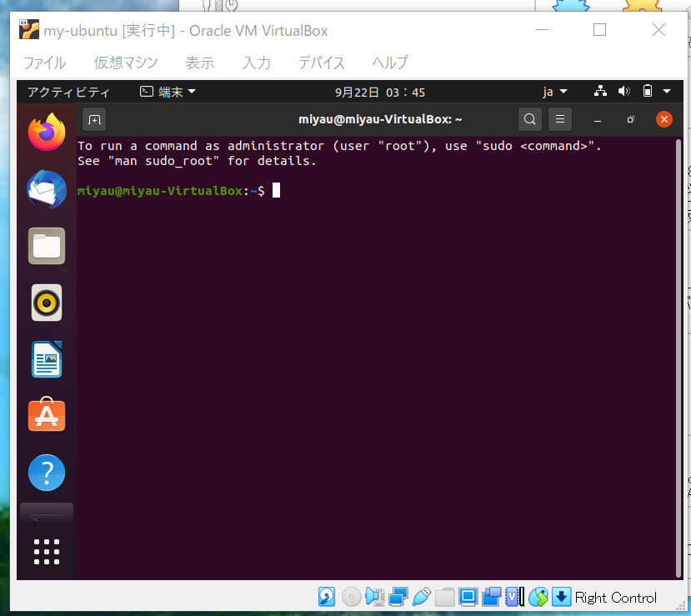The height and width of the screenshot is (616, 691).
Task: Close the terminal with red X
Action: (x=664, y=119)
